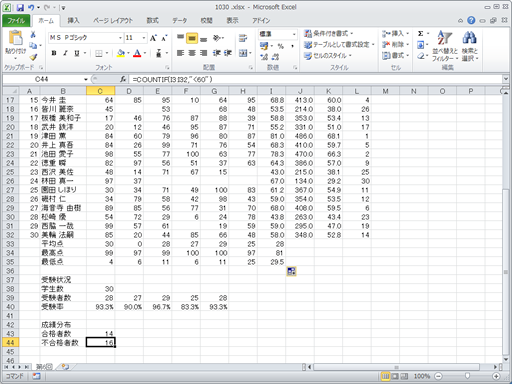Click the Wrap Text icon
The image size is (512, 384).
[x=243, y=38]
